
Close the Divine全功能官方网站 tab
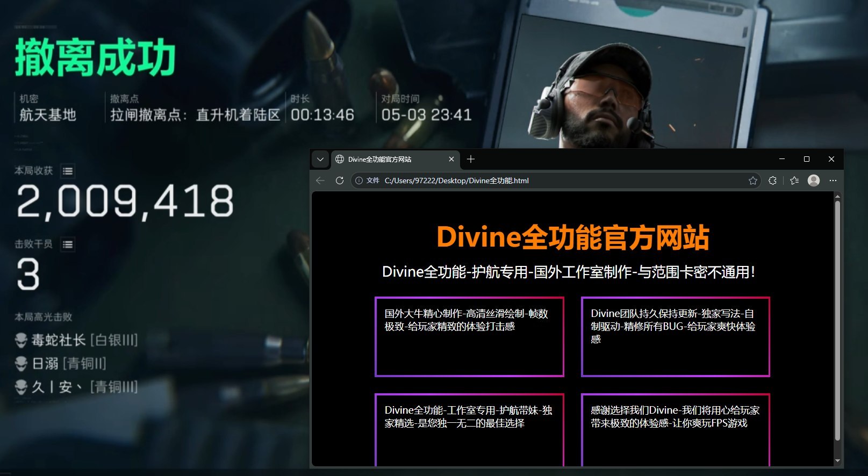(x=451, y=160)
